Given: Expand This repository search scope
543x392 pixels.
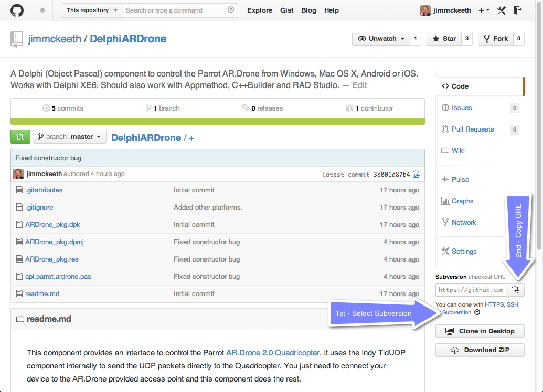Looking at the screenshot, I should tap(92, 10).
